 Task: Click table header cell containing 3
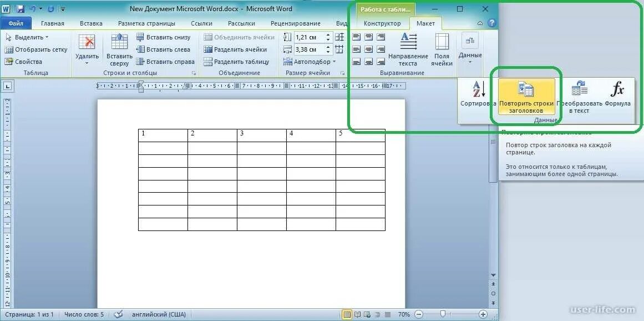click(262, 135)
